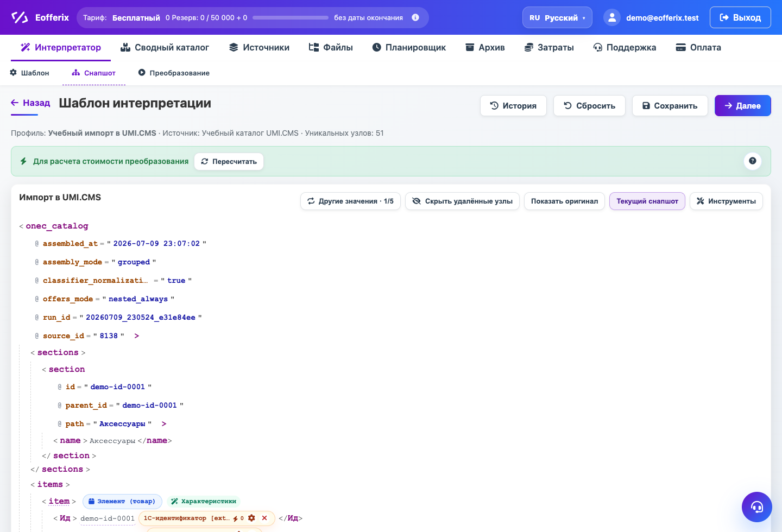This screenshot has height=532, width=782.
Task: Click the Пересчитать recalculate button
Action: pos(229,161)
